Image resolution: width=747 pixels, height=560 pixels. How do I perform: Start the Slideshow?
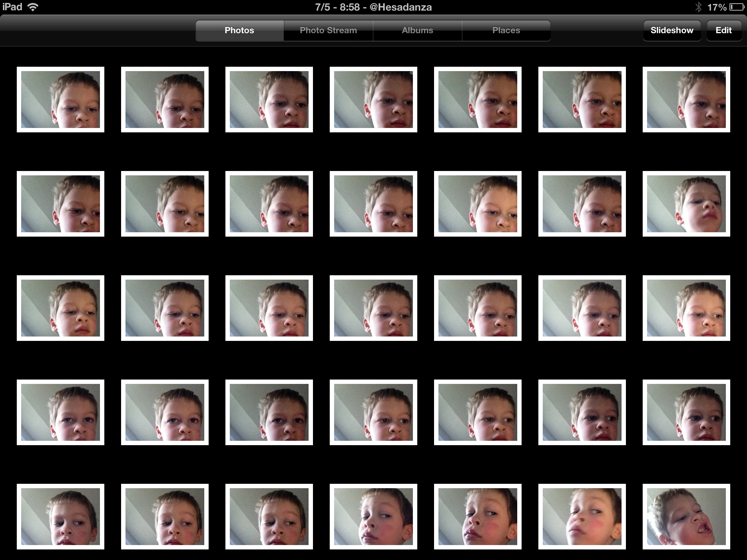point(671,30)
